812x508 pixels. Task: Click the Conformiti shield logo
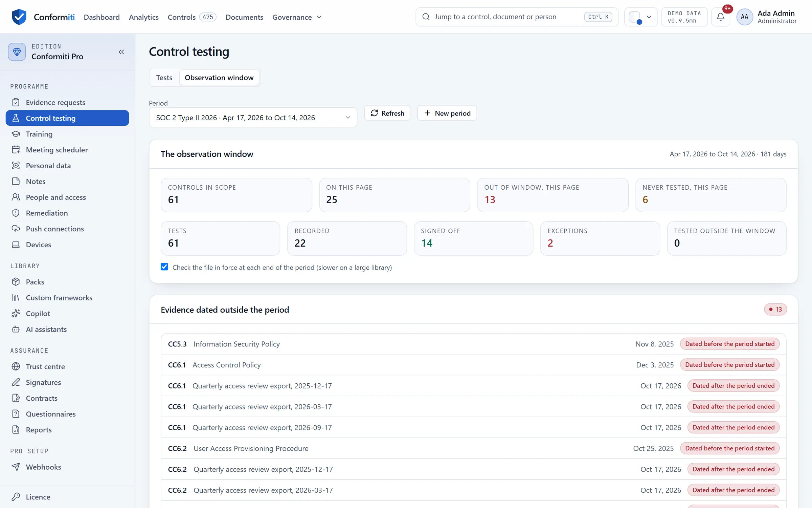[x=19, y=17]
